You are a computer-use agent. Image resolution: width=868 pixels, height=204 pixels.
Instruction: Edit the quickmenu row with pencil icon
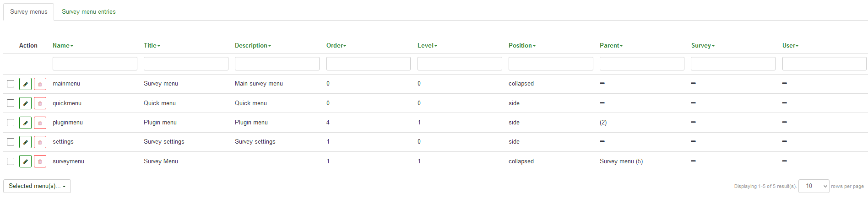point(25,103)
